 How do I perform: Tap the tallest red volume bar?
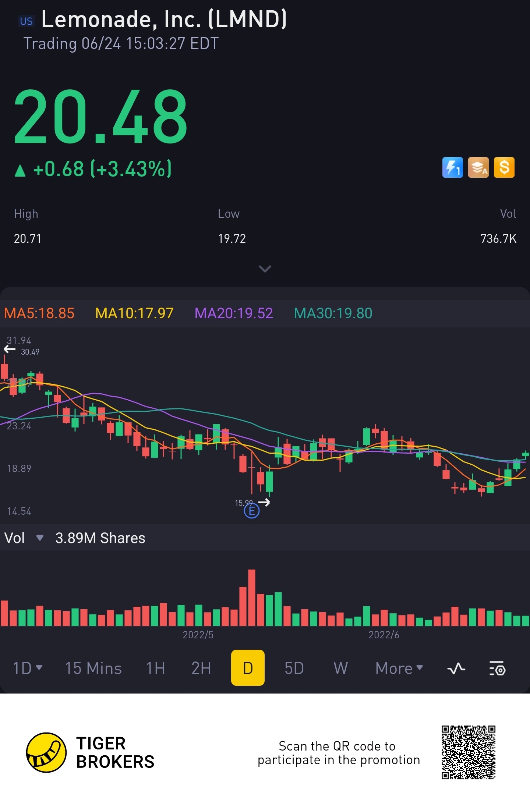coord(252,598)
